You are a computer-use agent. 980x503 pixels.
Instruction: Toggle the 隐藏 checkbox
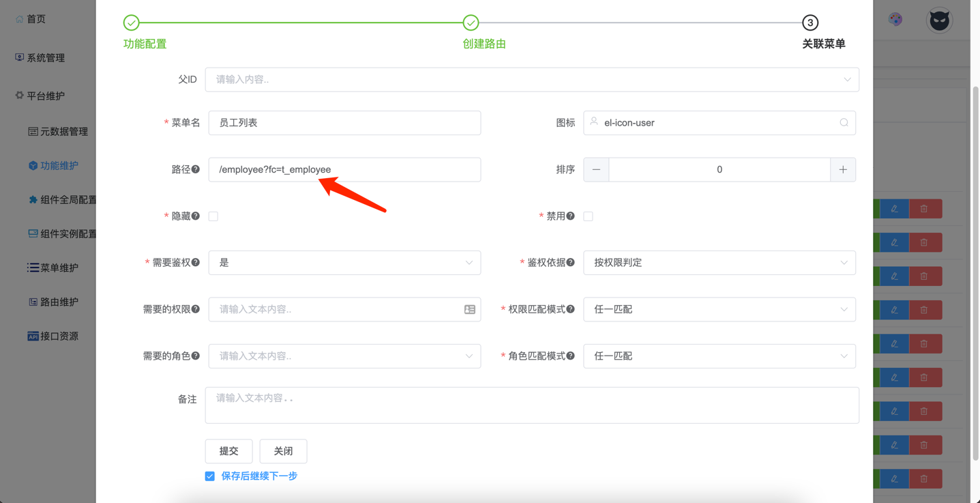click(213, 216)
